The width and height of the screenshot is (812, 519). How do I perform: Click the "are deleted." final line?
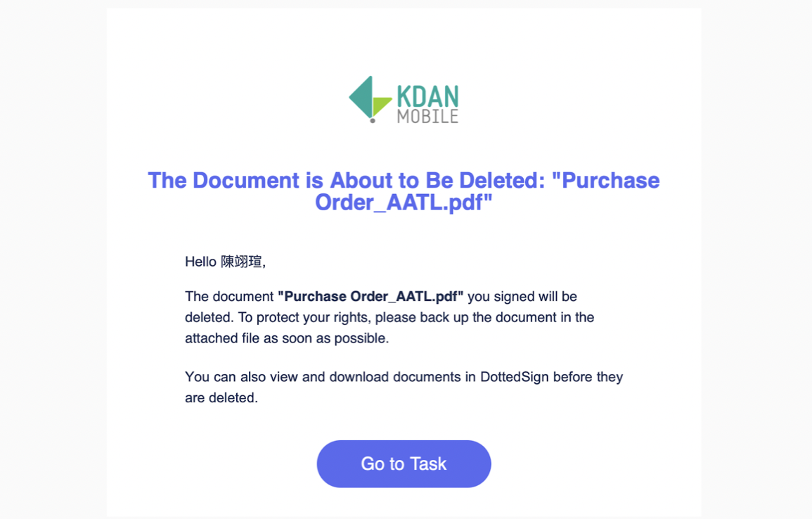221,398
